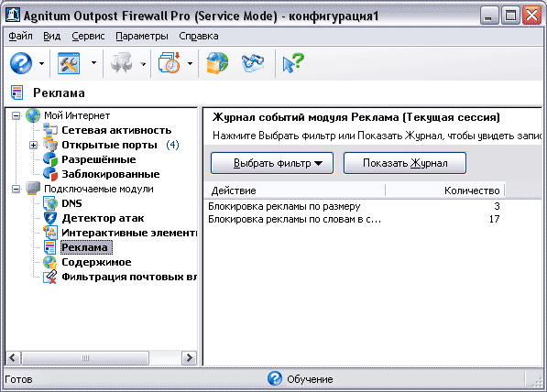
Task: Click the Количество column header
Action: pyautogui.click(x=445, y=191)
